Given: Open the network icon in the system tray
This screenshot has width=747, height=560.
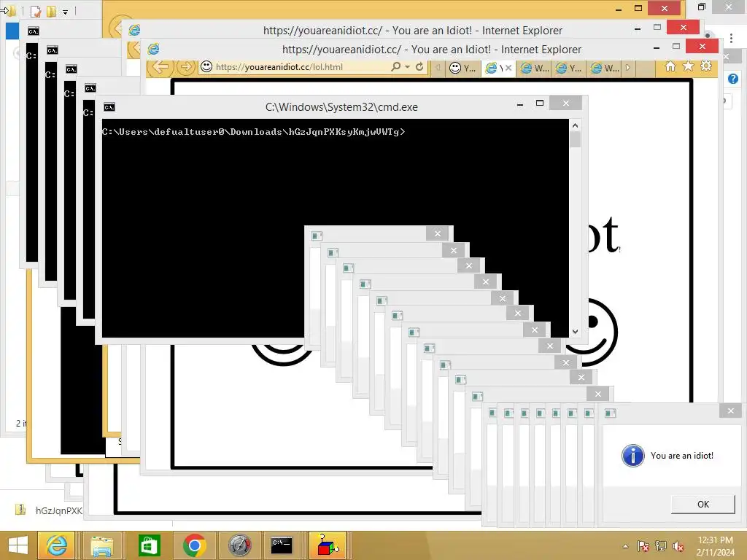Looking at the screenshot, I should click(x=661, y=546).
